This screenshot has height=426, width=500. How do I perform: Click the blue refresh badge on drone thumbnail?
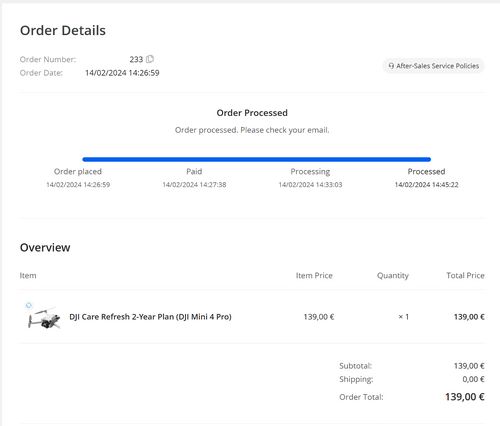tap(29, 305)
